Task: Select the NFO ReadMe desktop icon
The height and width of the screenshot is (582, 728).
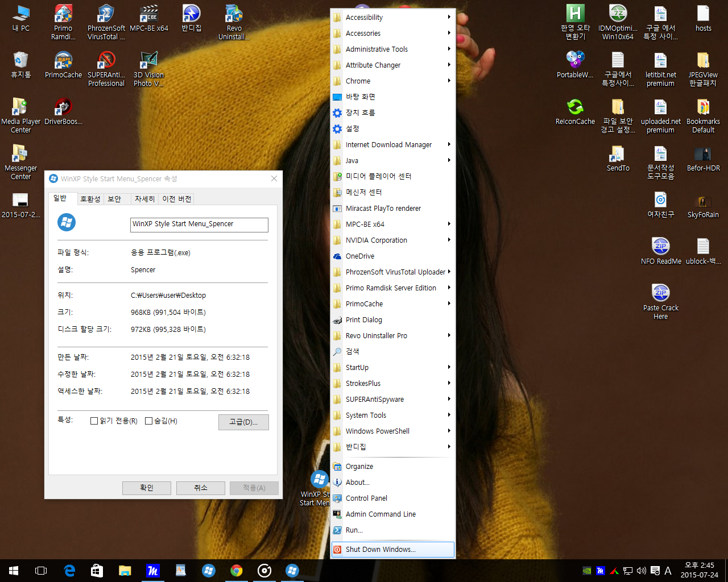Action: tap(661, 251)
